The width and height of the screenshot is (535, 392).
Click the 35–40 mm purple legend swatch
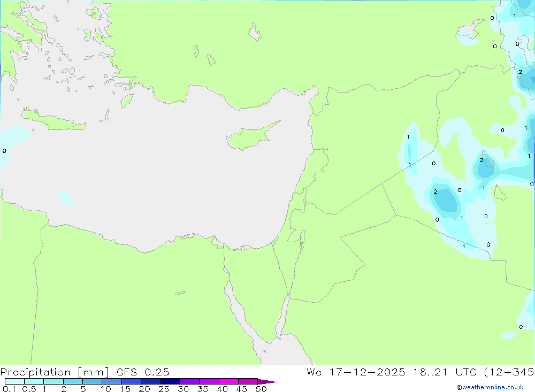[209, 381]
